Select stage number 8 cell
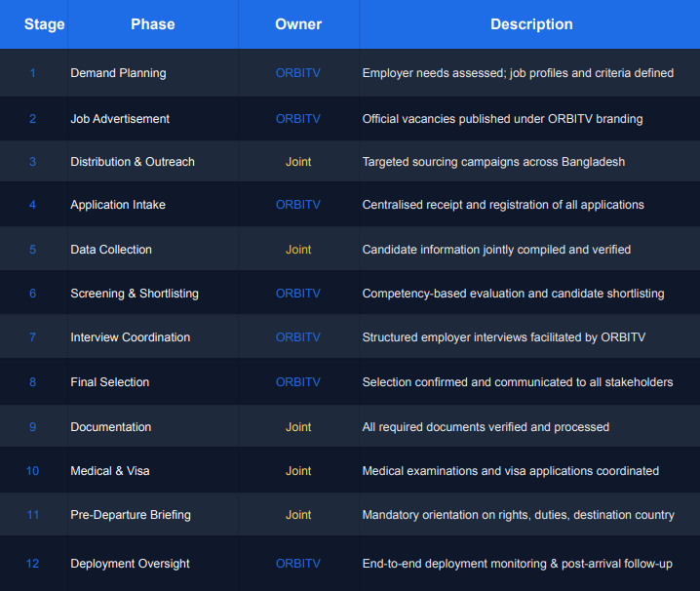 coord(32,382)
